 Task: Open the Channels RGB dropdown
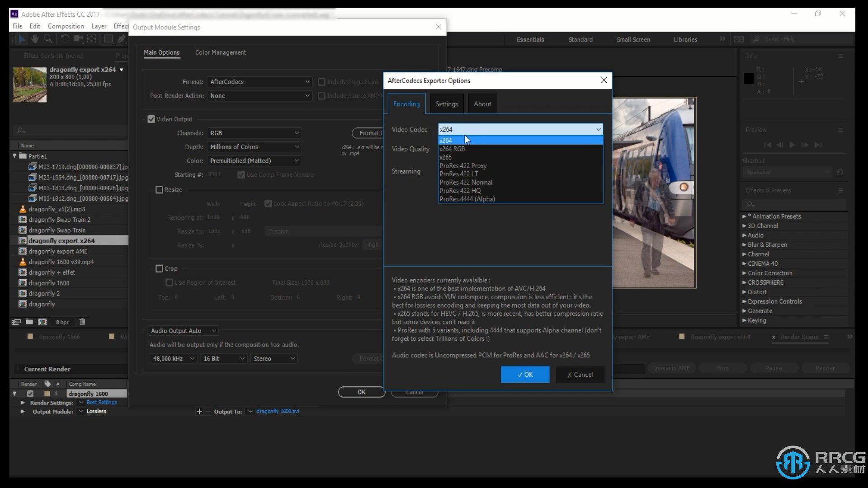[255, 133]
